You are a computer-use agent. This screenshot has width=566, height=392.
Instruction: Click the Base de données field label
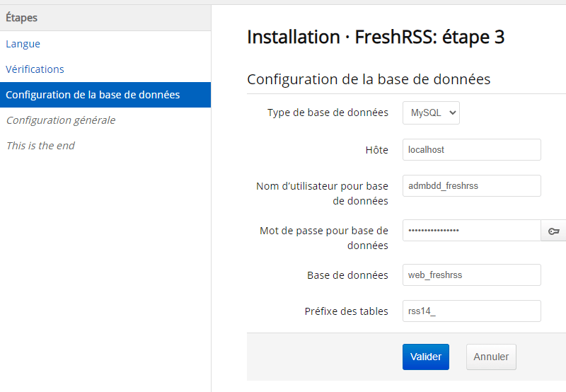pos(347,275)
